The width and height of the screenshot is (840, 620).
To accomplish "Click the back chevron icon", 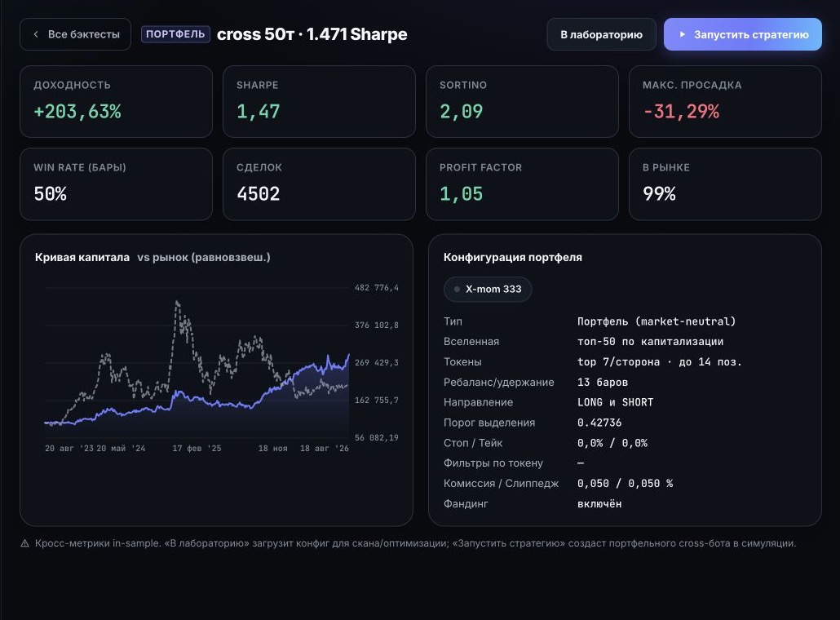I will coord(36,34).
